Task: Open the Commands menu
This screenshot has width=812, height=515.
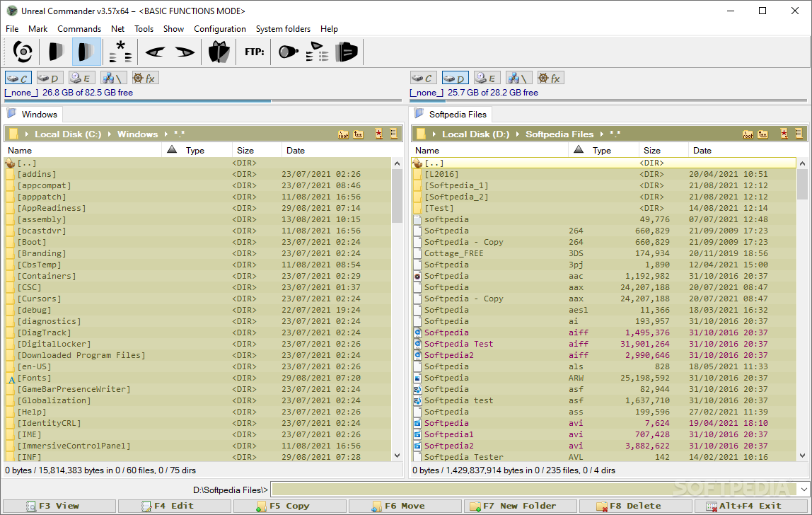Action: (79, 29)
